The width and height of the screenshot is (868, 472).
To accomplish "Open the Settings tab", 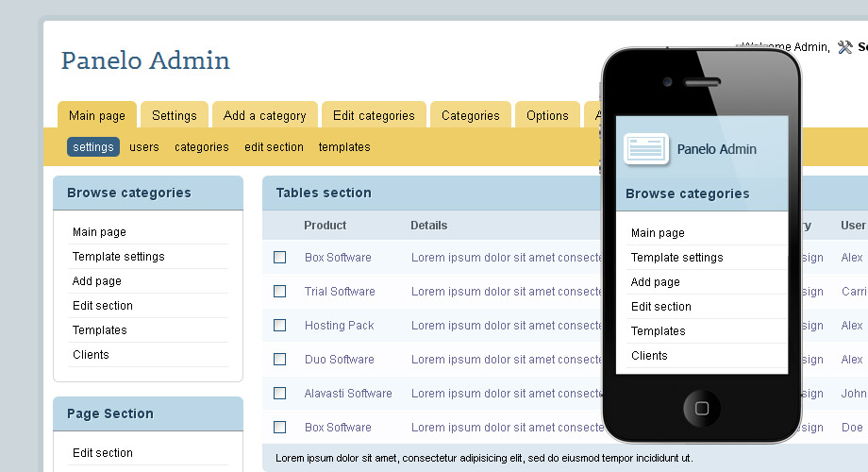I will click(175, 115).
